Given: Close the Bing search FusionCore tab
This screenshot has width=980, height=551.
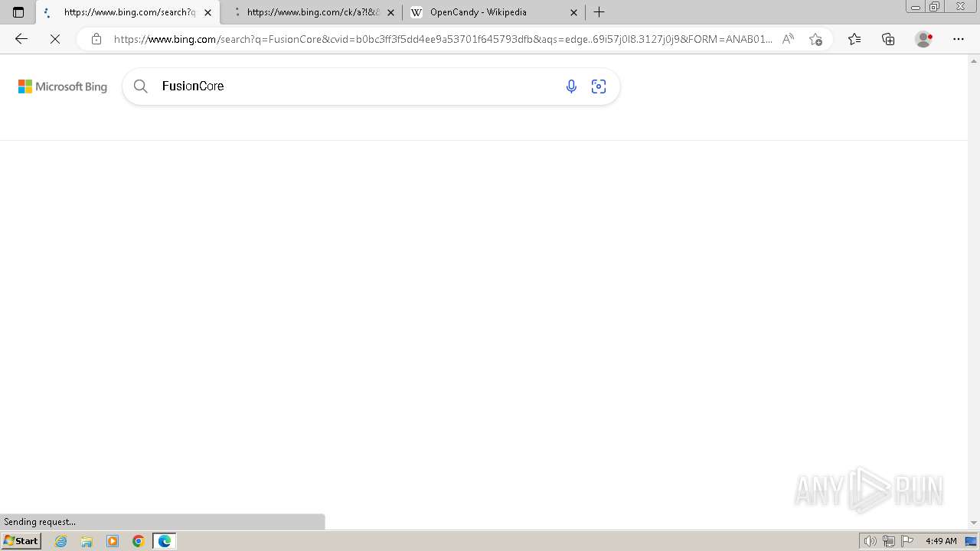Looking at the screenshot, I should [207, 12].
